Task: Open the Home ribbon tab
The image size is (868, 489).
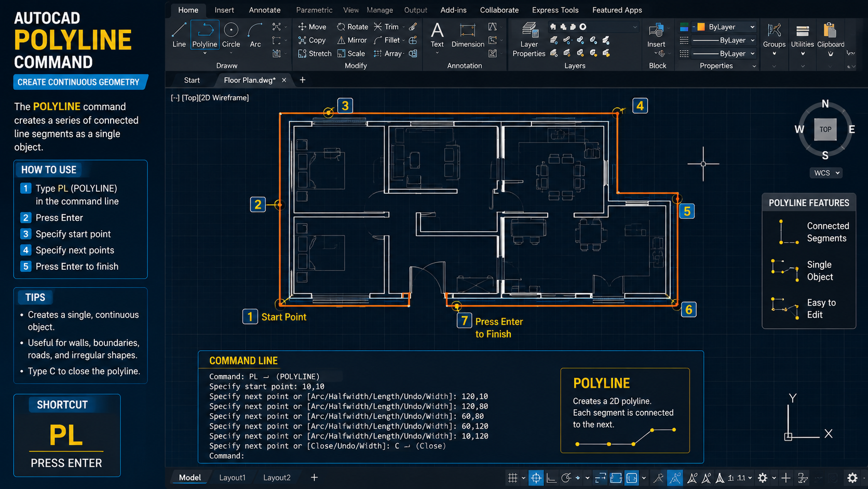Action: coord(188,10)
